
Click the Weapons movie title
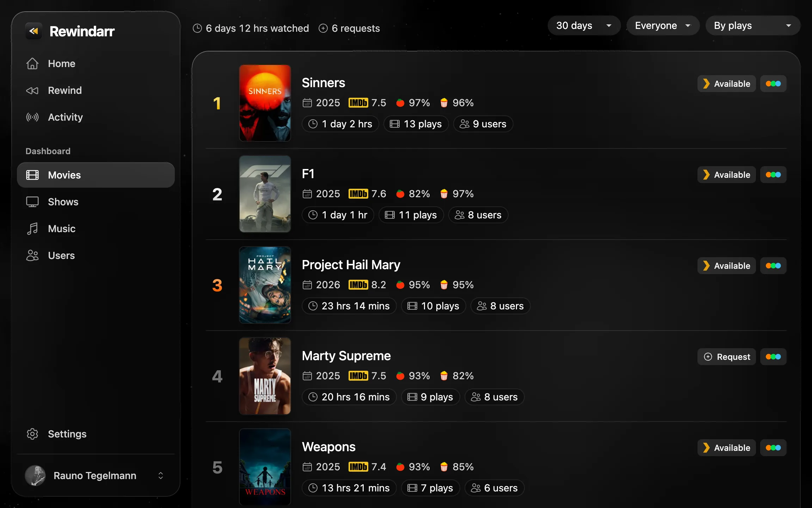(329, 447)
